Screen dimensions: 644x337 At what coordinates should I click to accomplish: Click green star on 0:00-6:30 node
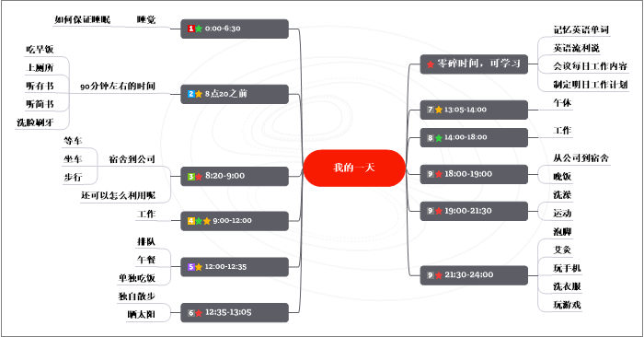199,29
